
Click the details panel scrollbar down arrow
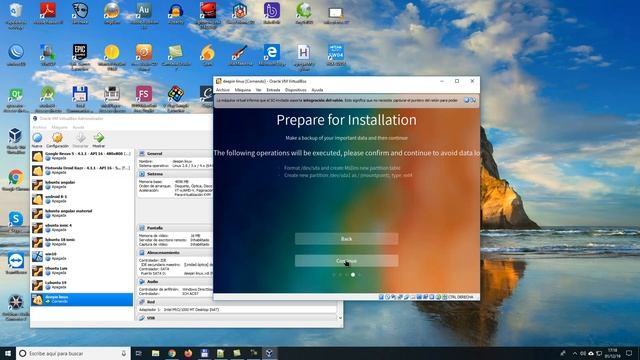point(340,318)
